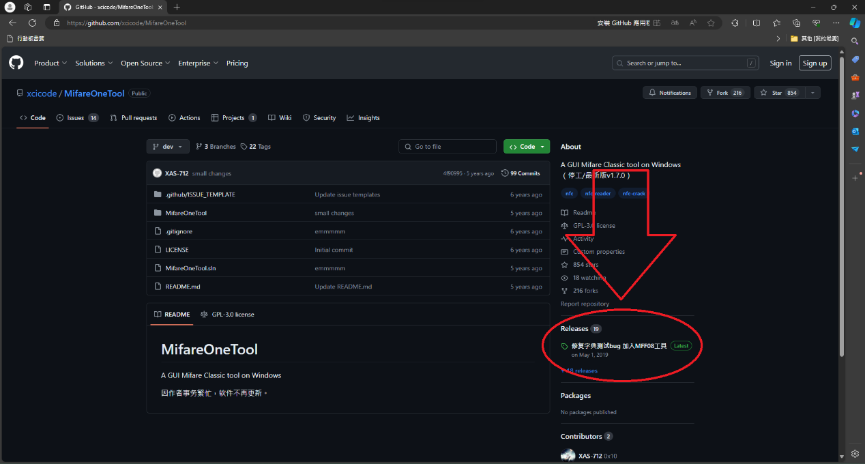Select the README tab in file viewer
The height and width of the screenshot is (464, 865).
tap(172, 314)
